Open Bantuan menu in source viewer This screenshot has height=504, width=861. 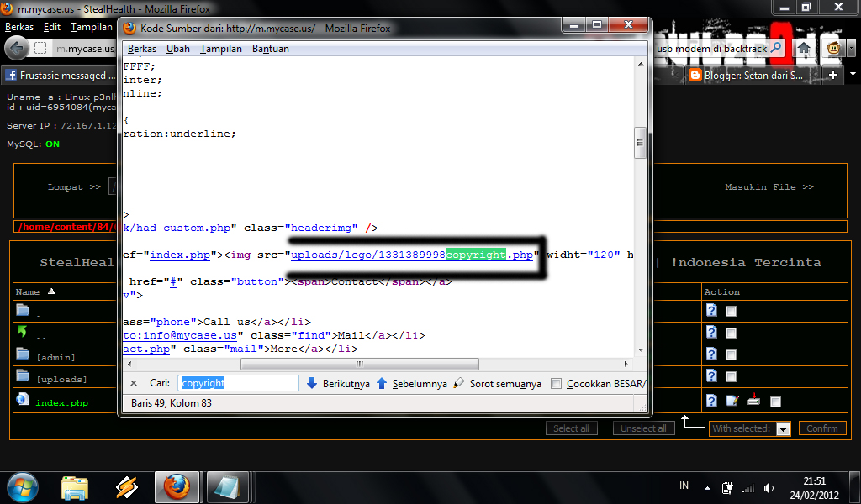coord(270,48)
